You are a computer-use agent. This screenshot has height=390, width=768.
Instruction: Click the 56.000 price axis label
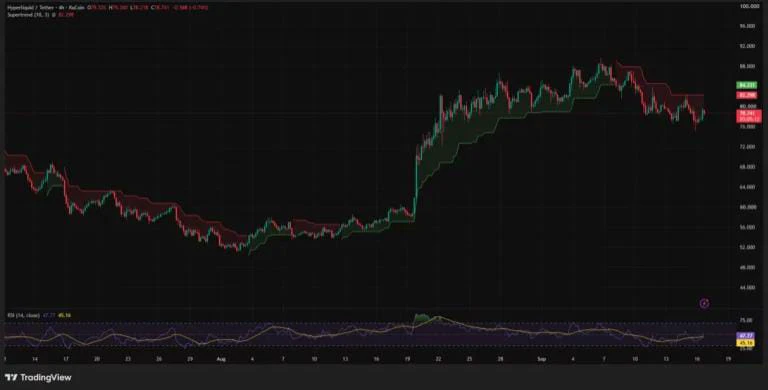(x=748, y=227)
